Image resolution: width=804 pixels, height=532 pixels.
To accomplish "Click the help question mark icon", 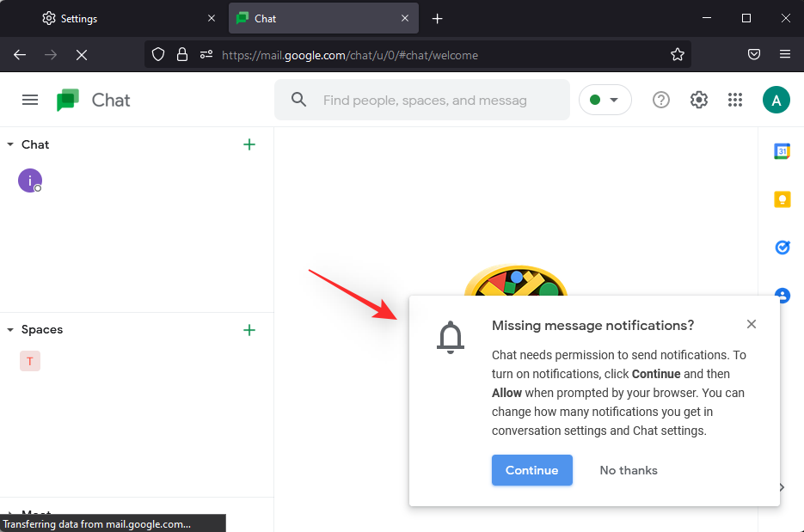I will click(660, 100).
